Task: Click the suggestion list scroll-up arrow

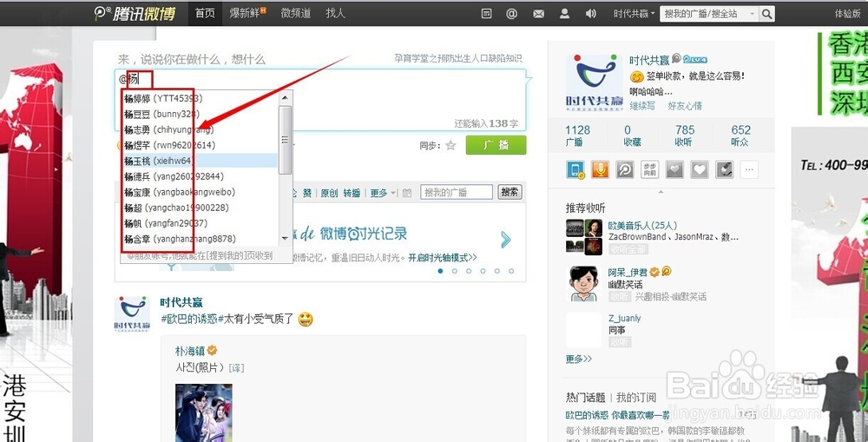Action: click(x=285, y=97)
